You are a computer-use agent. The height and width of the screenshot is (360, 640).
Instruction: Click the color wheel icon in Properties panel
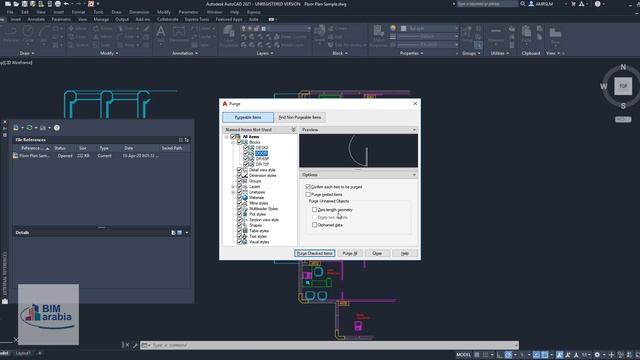(x=393, y=28)
